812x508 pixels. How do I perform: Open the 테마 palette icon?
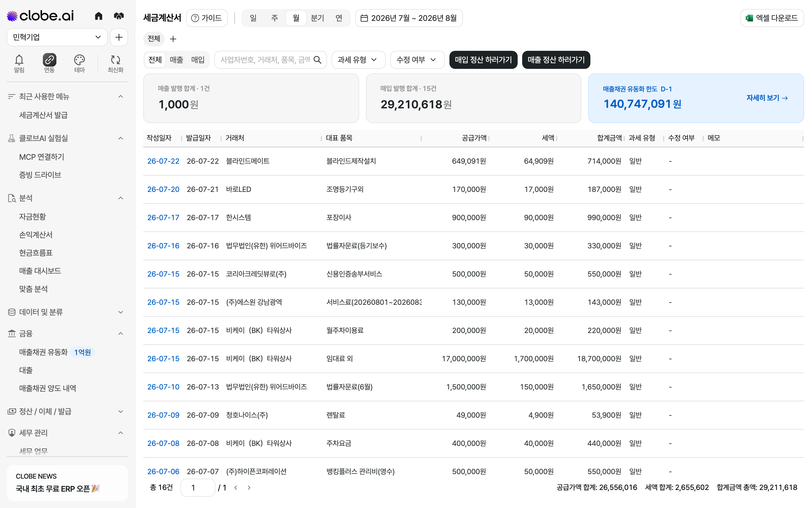tap(80, 63)
